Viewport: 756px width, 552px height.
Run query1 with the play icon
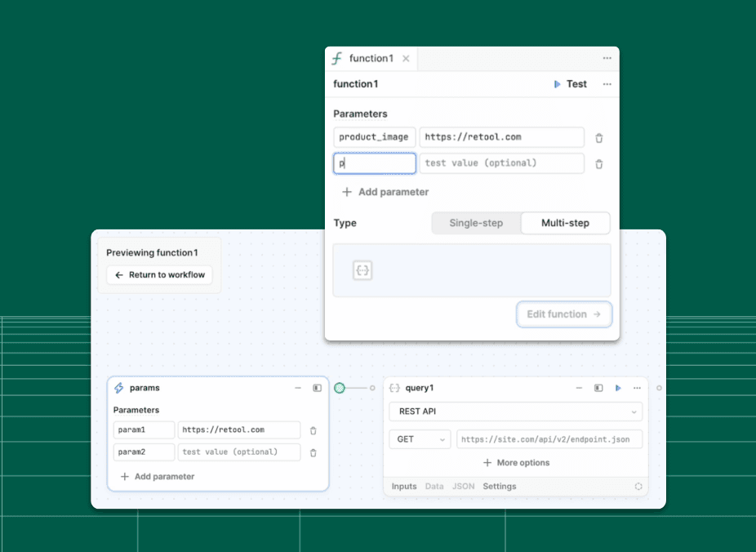(618, 389)
